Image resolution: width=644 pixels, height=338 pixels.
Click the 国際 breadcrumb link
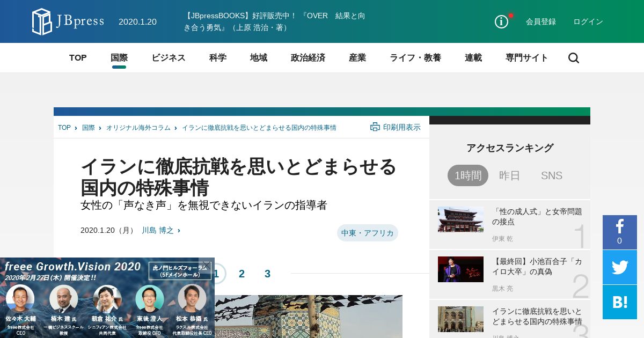point(89,128)
